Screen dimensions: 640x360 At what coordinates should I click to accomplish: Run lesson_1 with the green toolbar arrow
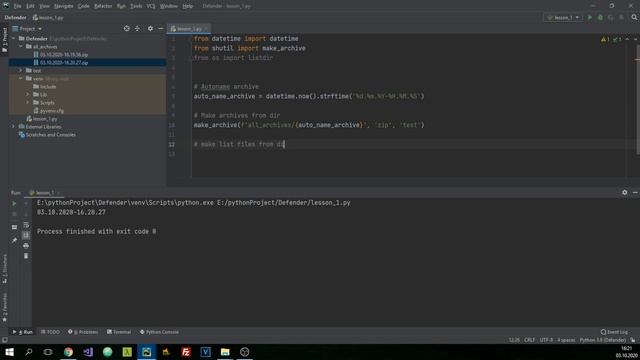click(x=589, y=18)
